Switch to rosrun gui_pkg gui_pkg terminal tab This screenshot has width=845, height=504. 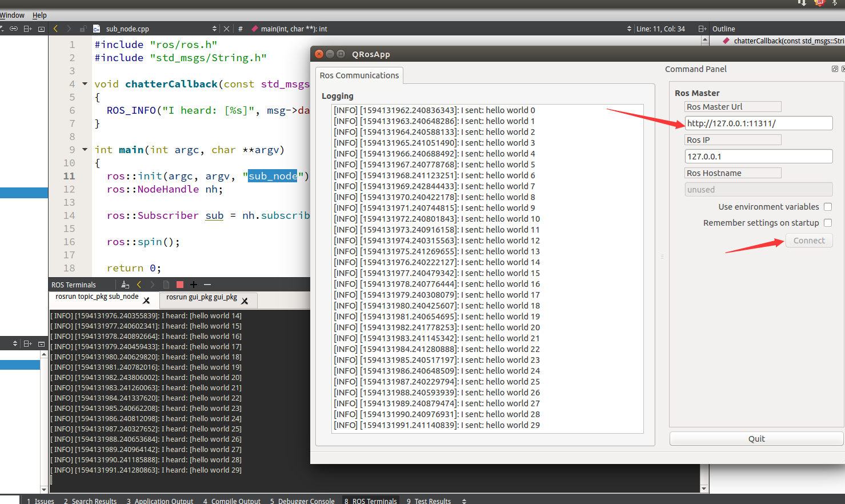pyautogui.click(x=202, y=297)
